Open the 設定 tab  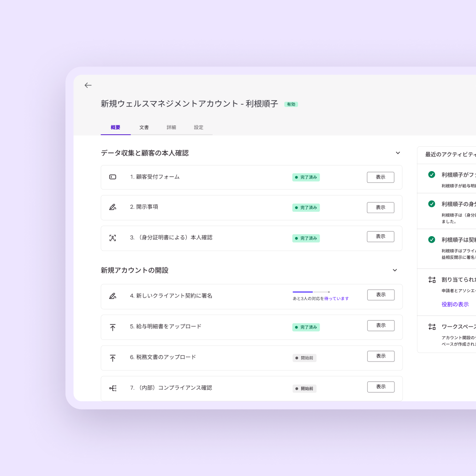tap(199, 127)
